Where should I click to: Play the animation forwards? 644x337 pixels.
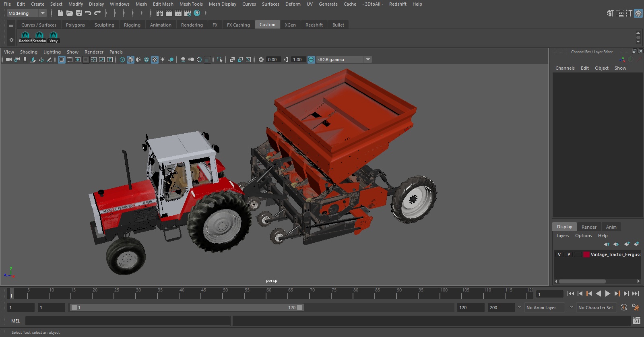pyautogui.click(x=608, y=294)
